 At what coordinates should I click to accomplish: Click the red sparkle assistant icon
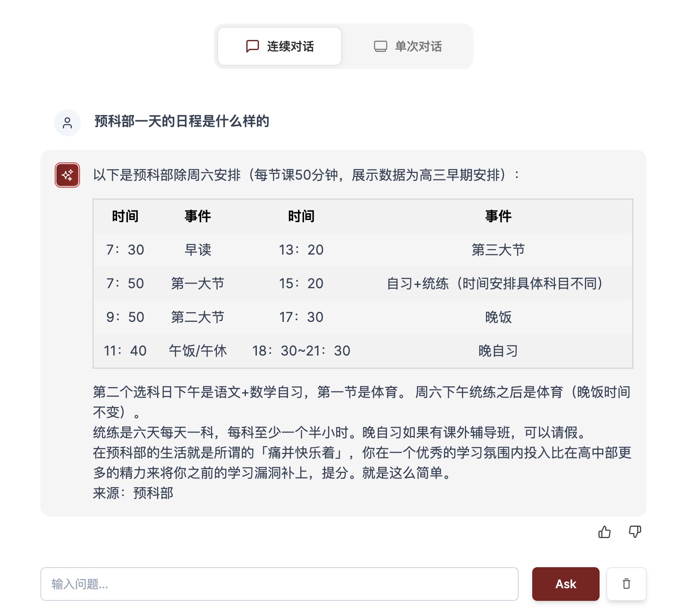click(x=67, y=175)
